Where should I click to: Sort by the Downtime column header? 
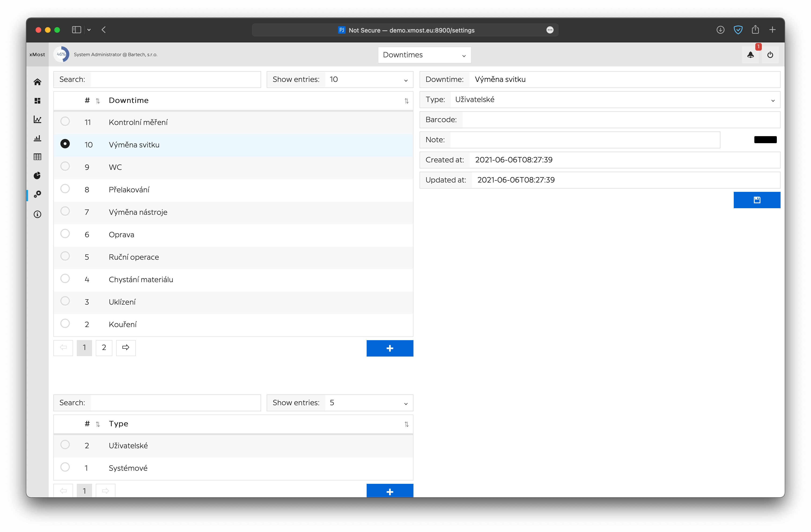pyautogui.click(x=129, y=100)
